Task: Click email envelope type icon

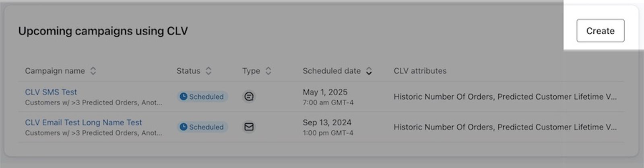Action: [249, 127]
